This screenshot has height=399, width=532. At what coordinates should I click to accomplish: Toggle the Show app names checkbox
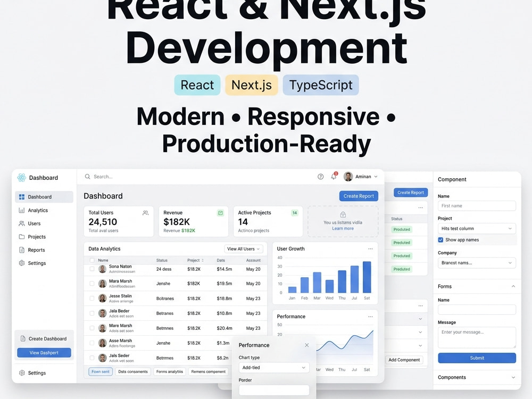pos(440,240)
